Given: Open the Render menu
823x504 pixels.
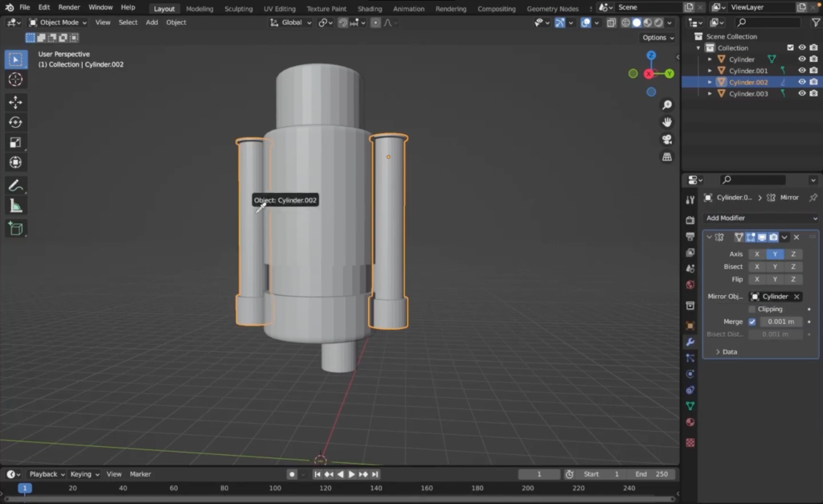Looking at the screenshot, I should click(69, 7).
